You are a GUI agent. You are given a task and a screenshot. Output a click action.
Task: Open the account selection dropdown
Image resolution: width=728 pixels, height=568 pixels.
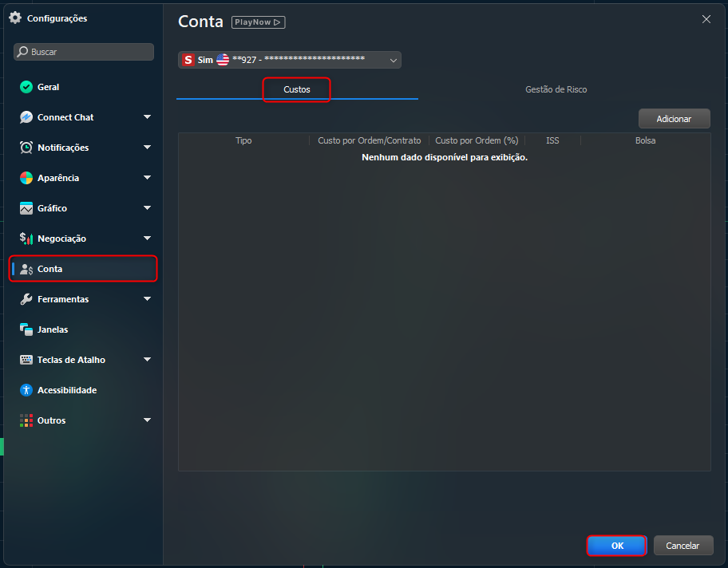tap(290, 60)
